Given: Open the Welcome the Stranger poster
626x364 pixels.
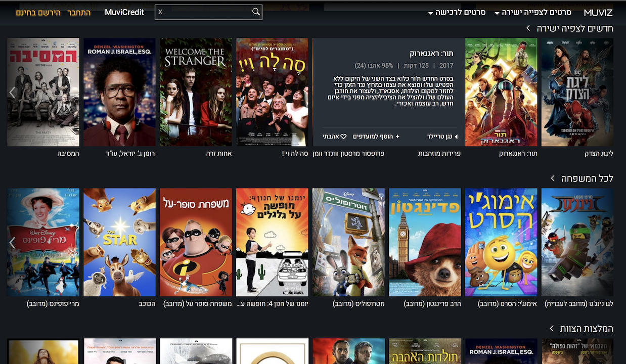Looking at the screenshot, I should tap(196, 92).
